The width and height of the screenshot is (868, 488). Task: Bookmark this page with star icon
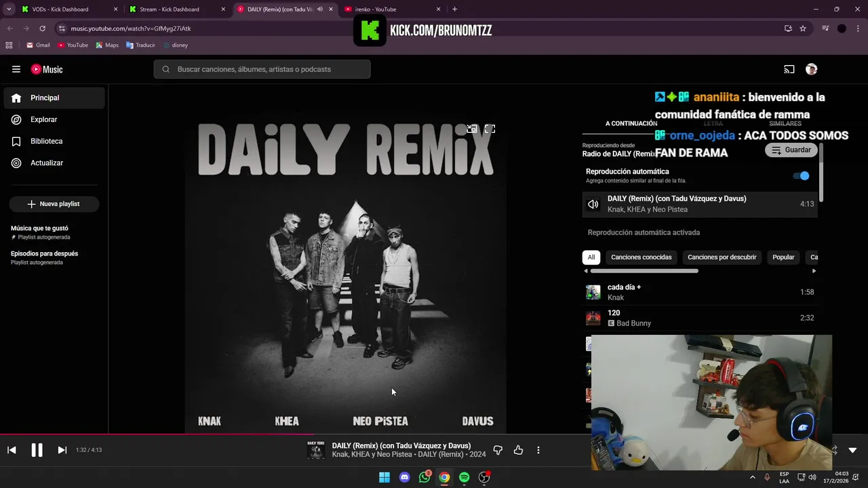(803, 28)
